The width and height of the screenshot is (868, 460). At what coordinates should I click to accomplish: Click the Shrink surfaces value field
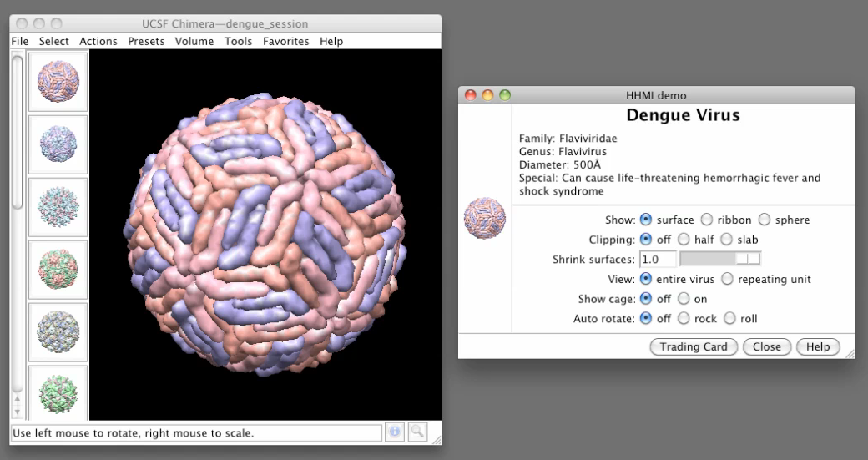coord(658,260)
